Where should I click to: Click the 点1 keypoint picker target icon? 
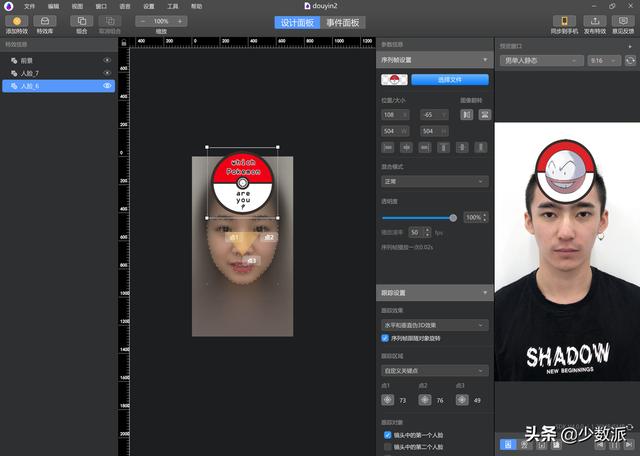click(x=387, y=400)
